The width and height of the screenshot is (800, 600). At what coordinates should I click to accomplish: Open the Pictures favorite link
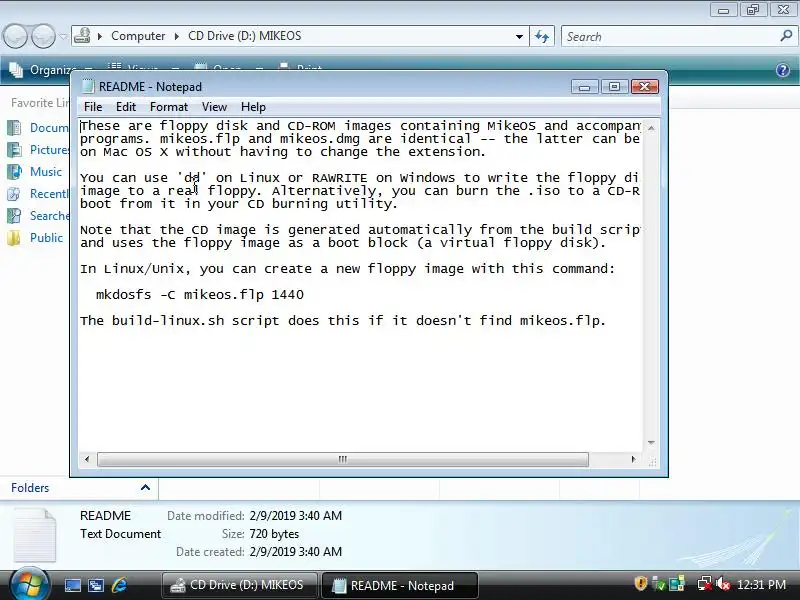pos(49,149)
